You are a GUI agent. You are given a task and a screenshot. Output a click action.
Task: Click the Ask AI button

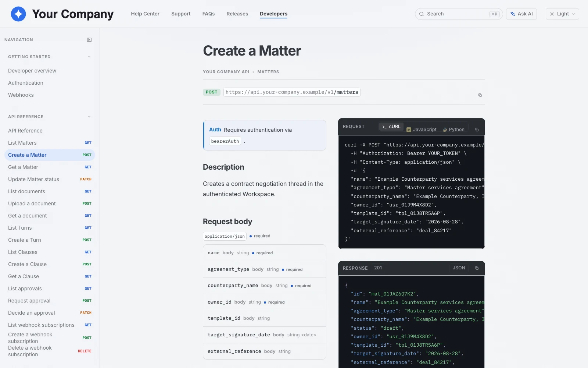click(x=521, y=14)
